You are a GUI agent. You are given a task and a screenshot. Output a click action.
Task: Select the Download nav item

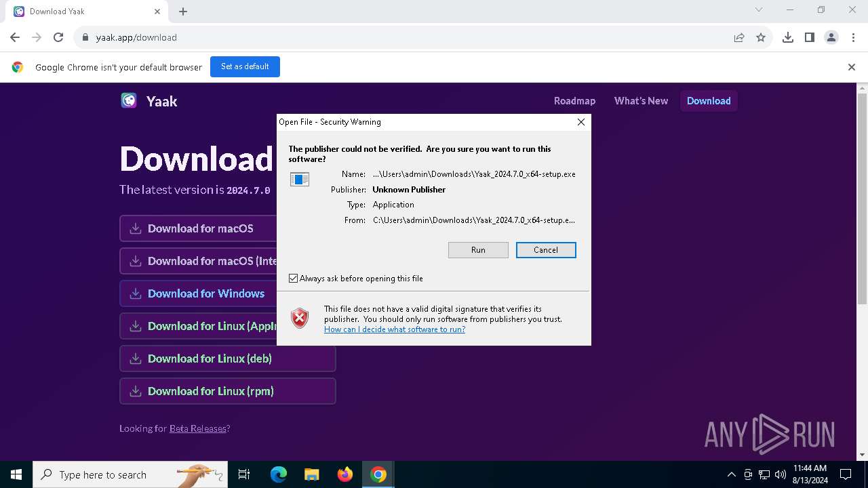point(709,101)
